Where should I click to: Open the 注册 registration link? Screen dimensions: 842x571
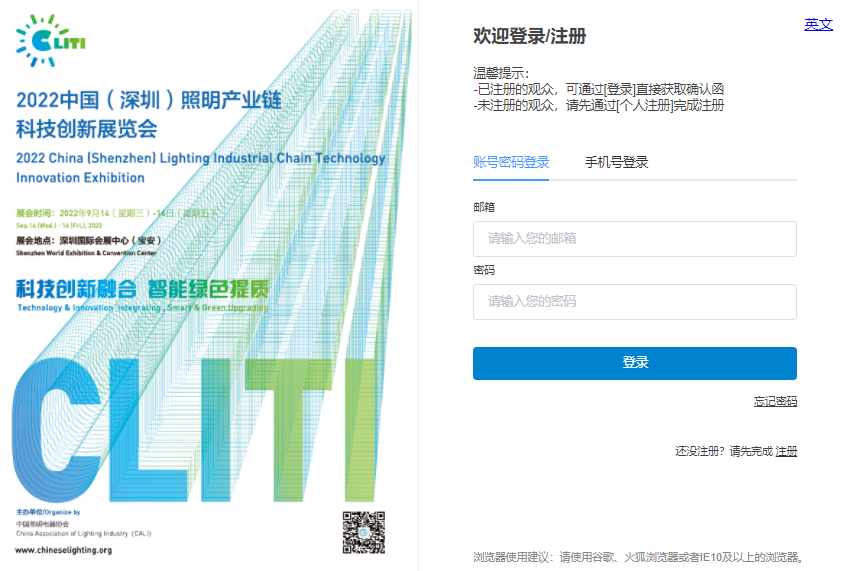(x=786, y=451)
